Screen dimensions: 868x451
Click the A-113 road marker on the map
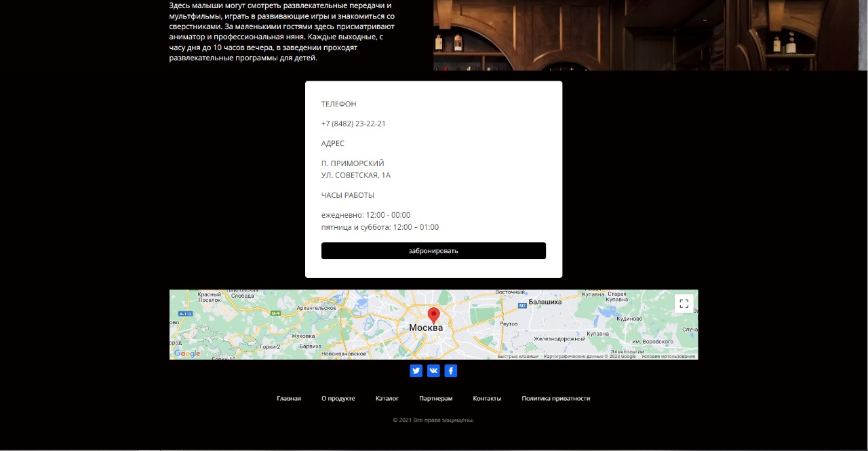click(185, 314)
